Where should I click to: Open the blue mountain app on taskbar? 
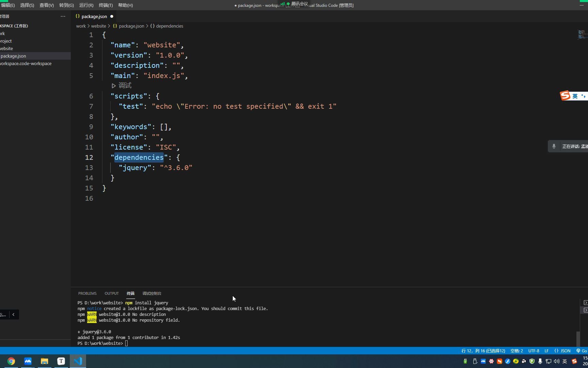(x=28, y=361)
